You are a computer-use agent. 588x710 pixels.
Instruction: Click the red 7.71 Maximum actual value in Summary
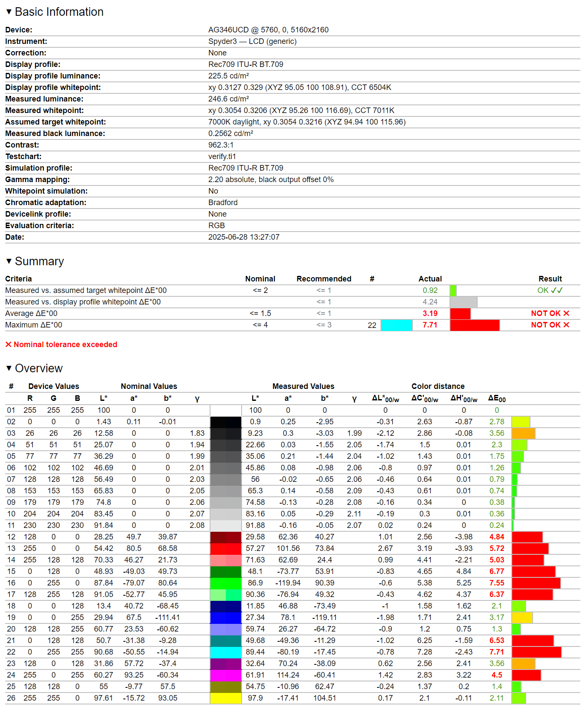click(x=430, y=325)
